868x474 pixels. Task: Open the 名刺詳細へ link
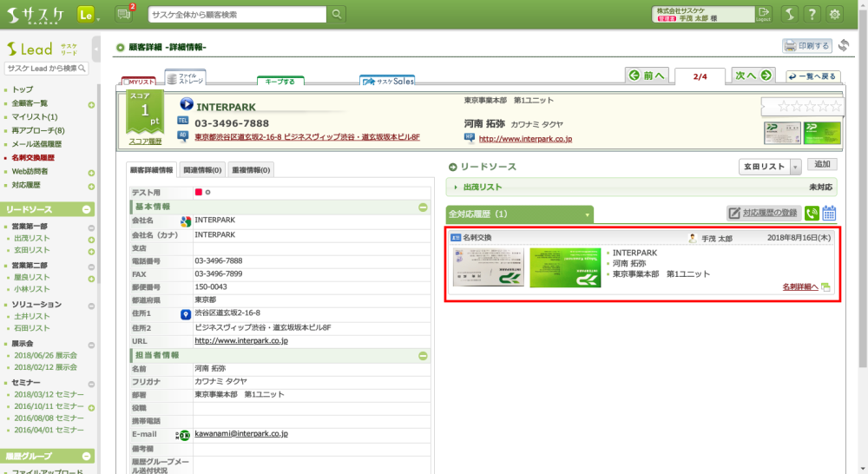pyautogui.click(x=799, y=286)
